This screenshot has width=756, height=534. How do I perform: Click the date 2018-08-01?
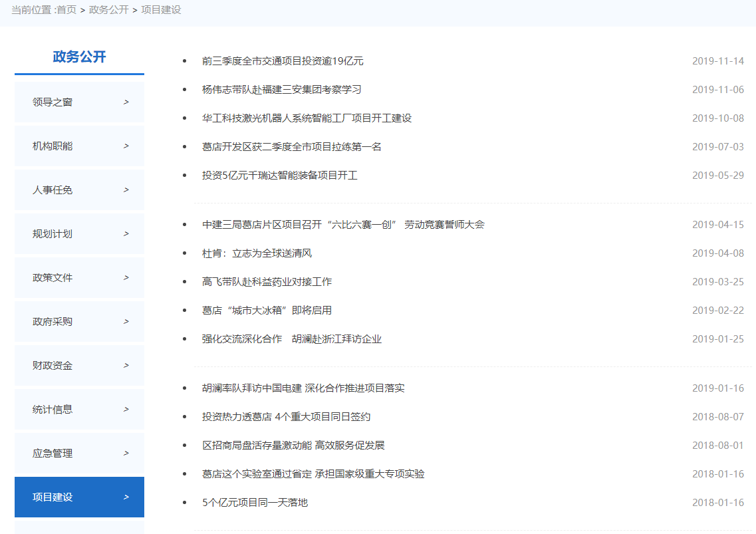pos(718,446)
